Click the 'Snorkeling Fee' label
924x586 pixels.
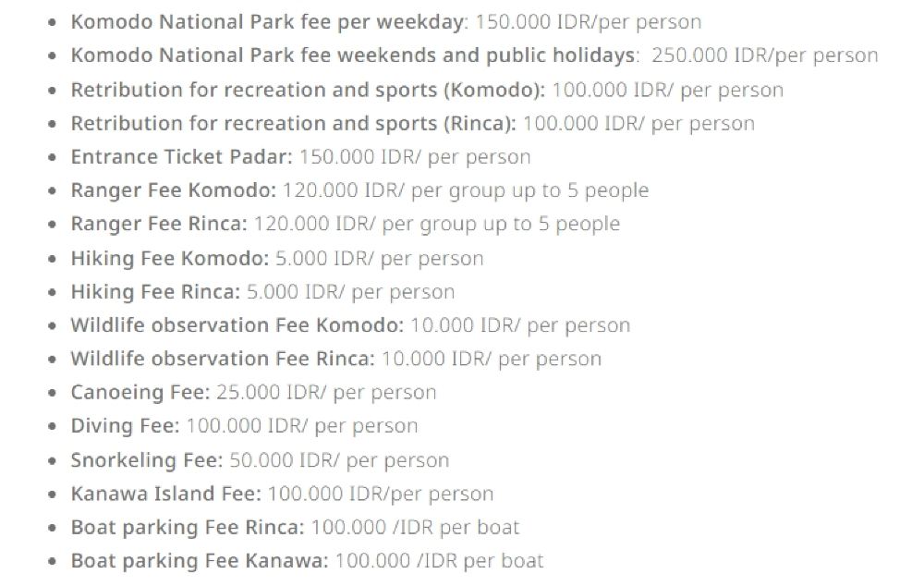coord(146,459)
